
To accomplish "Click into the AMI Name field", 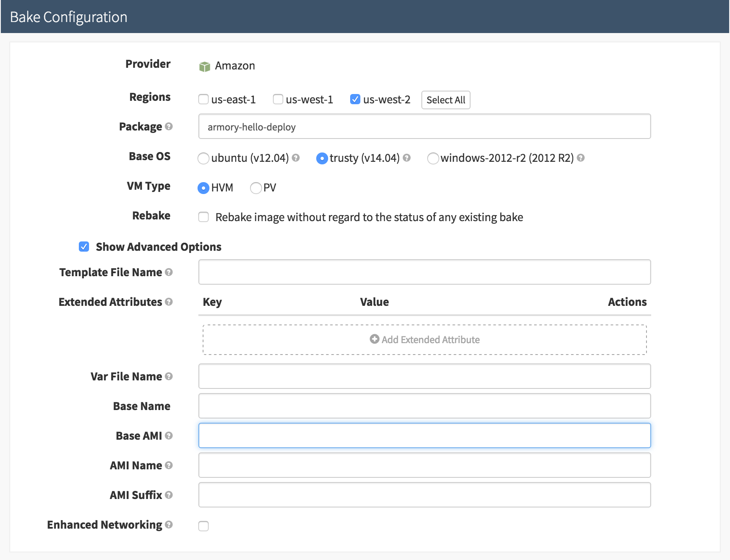I will 425,466.
